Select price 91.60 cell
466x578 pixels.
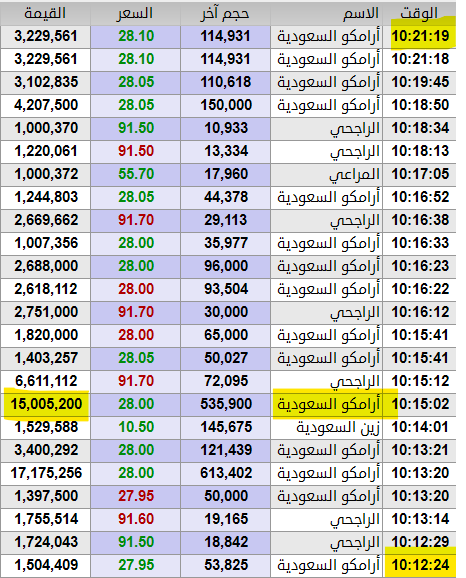[135, 519]
